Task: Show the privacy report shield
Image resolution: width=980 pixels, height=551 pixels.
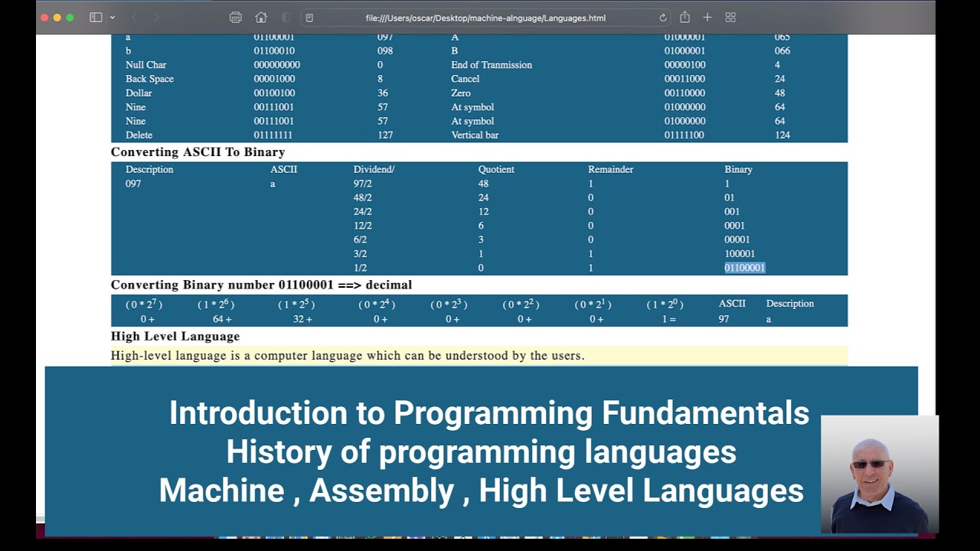Action: pyautogui.click(x=286, y=18)
